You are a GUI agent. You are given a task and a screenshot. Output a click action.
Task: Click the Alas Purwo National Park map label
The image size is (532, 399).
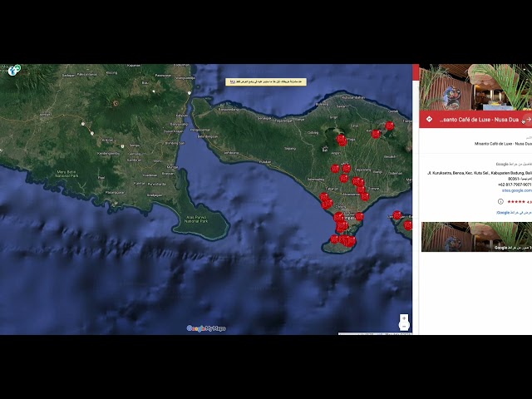pyautogui.click(x=196, y=219)
